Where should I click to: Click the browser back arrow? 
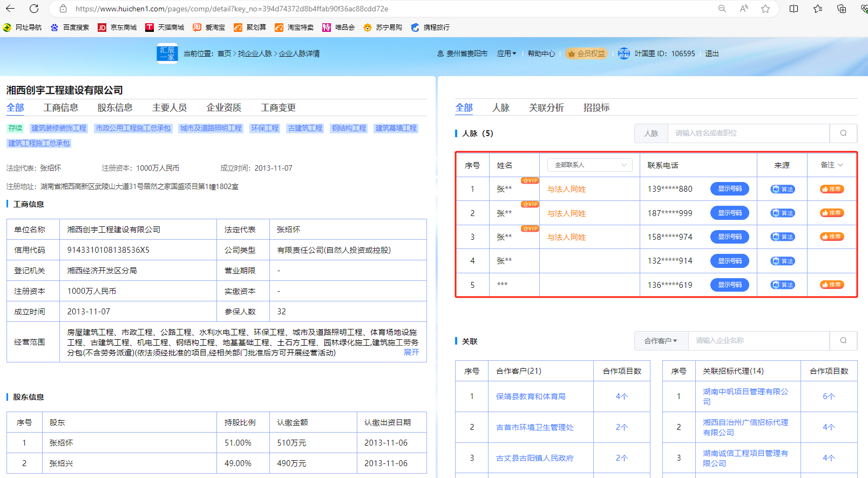[10, 9]
